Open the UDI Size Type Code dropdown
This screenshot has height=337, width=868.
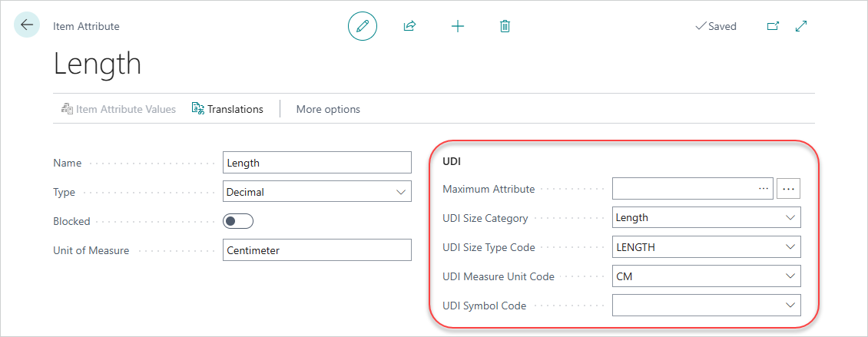click(790, 247)
